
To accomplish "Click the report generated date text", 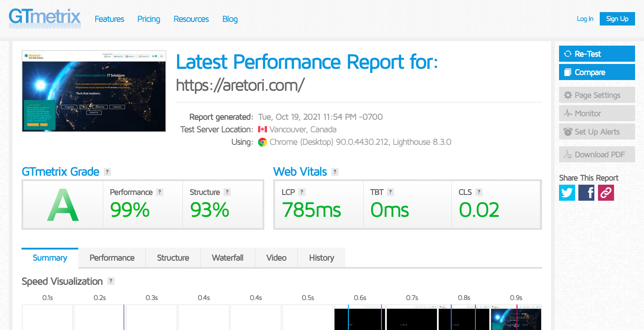I will pyautogui.click(x=320, y=117).
